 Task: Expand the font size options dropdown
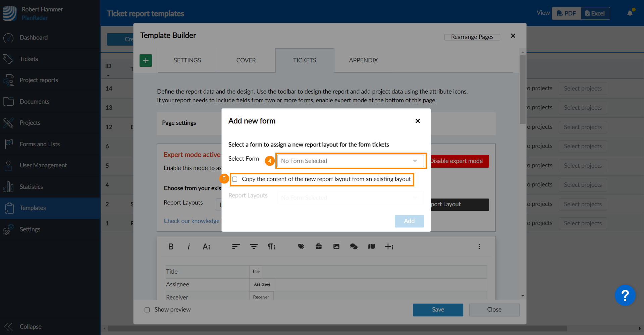click(x=206, y=247)
